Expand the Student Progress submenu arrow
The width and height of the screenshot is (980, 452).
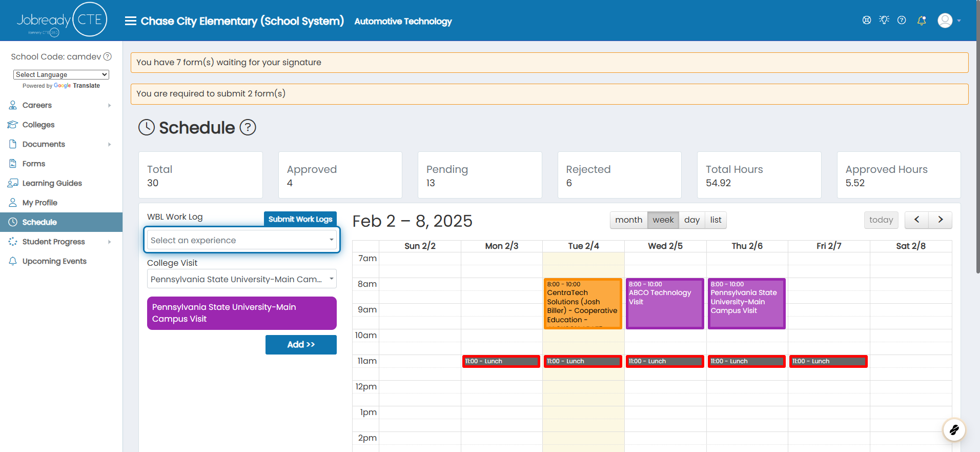109,242
